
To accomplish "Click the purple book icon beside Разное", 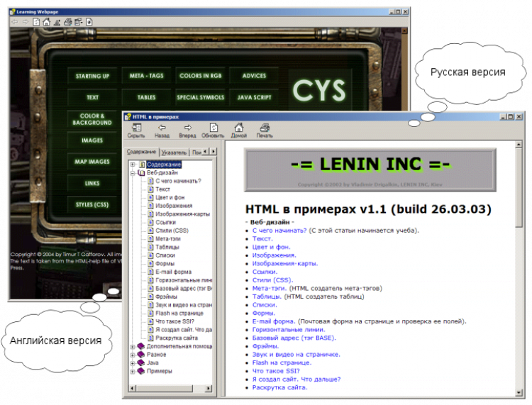I will 141,355.
